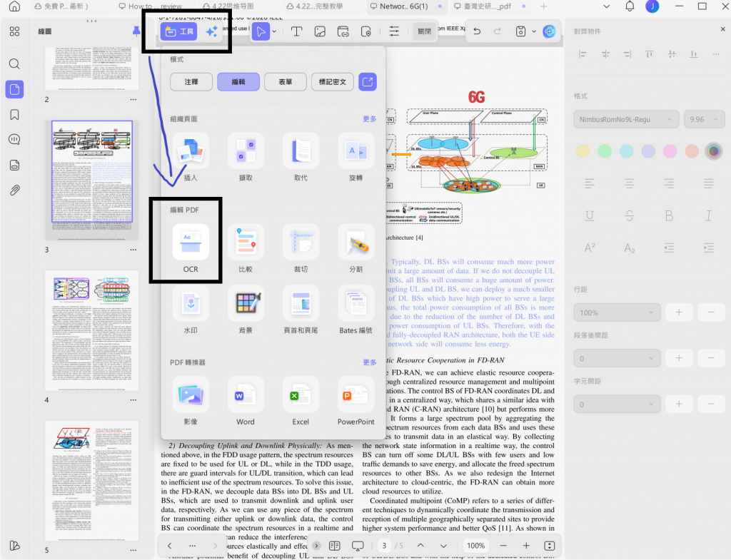Select the Link tool in the toolbar
Image resolution: width=731 pixels, height=560 pixels.
343,31
